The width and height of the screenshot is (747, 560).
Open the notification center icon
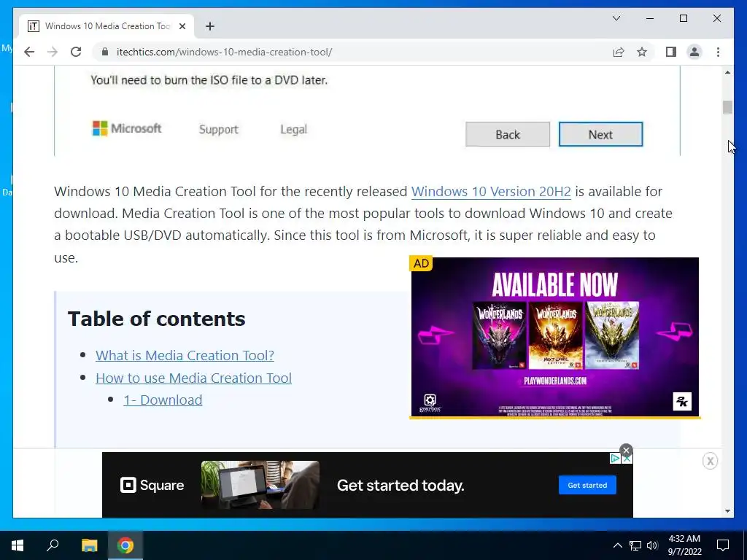pyautogui.click(x=723, y=545)
